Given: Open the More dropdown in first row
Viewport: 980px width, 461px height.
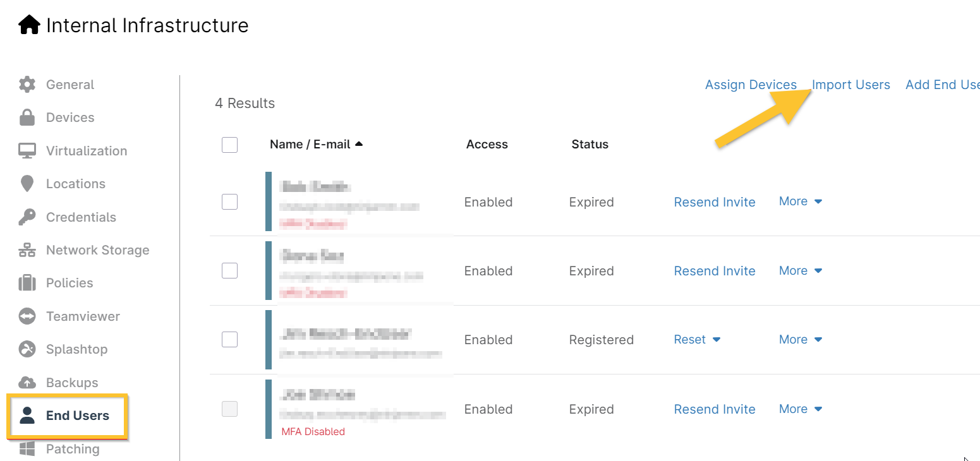Looking at the screenshot, I should [800, 201].
